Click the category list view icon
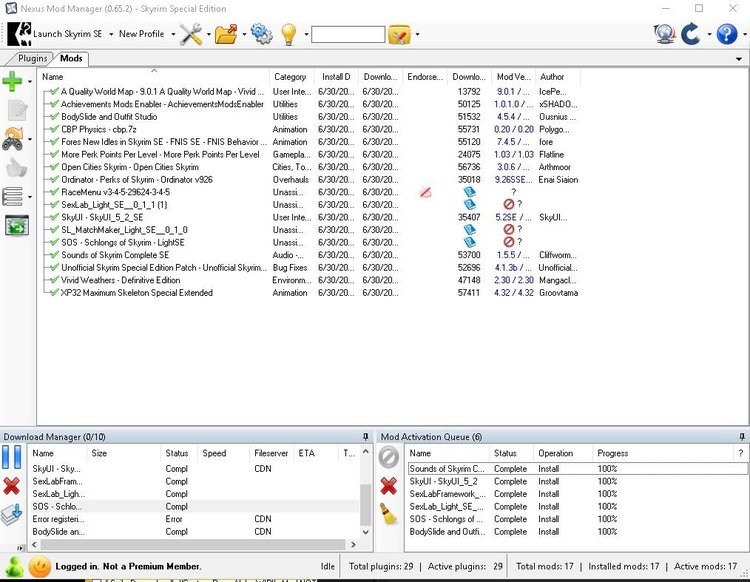This screenshot has width=750, height=582. (12, 197)
